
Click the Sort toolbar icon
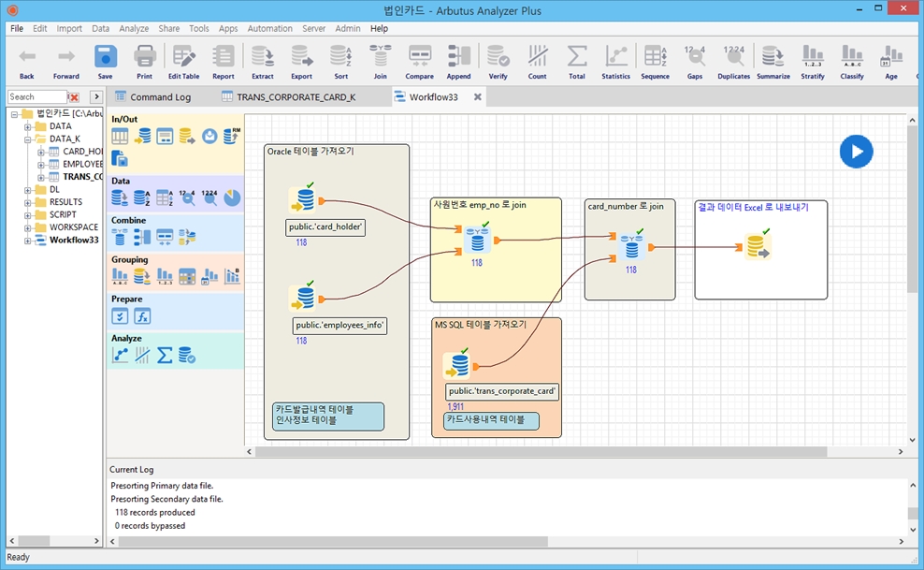341,57
